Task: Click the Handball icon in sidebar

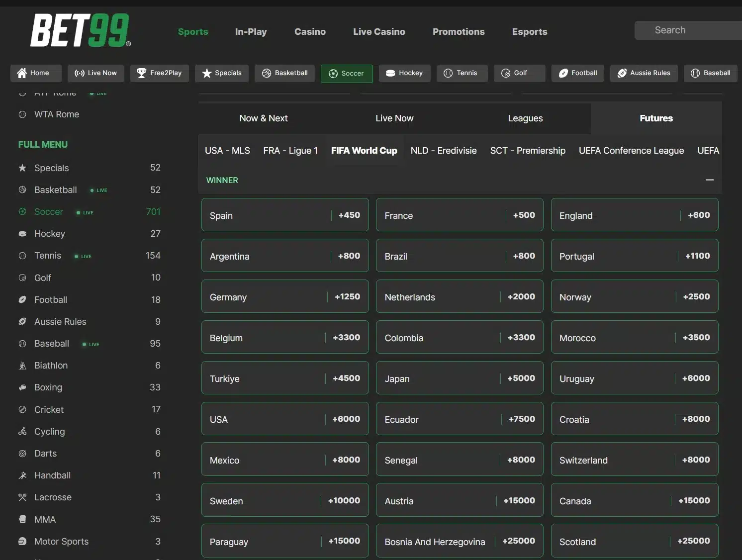Action: 22,475
